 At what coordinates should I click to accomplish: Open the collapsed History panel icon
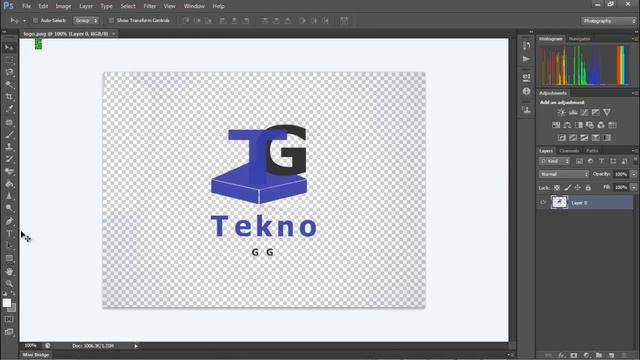(x=527, y=46)
